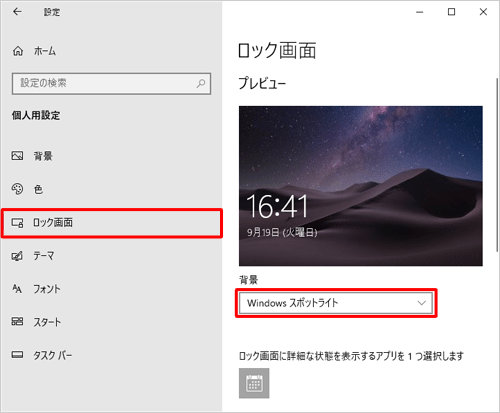
Task: Click the フォント letter icon
Action: click(17, 289)
